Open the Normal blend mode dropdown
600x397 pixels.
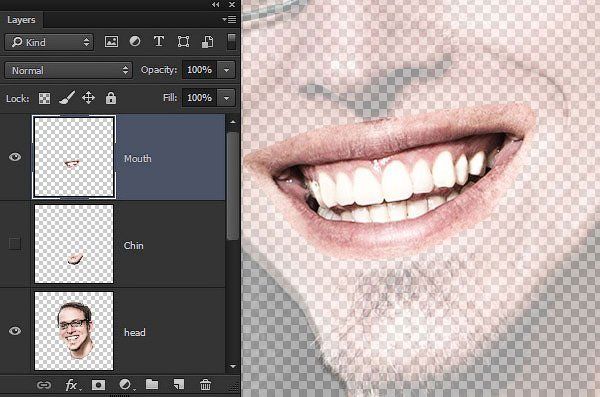[x=68, y=70]
